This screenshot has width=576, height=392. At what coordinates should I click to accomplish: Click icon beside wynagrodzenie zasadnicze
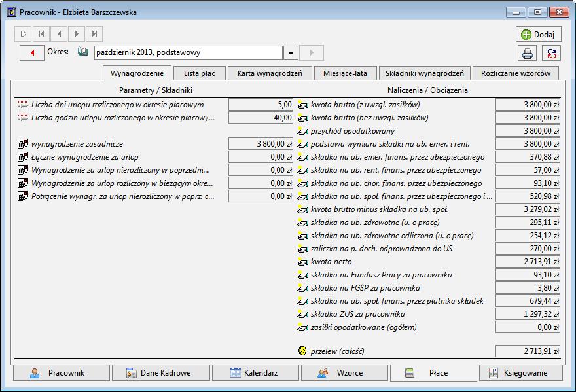23,144
